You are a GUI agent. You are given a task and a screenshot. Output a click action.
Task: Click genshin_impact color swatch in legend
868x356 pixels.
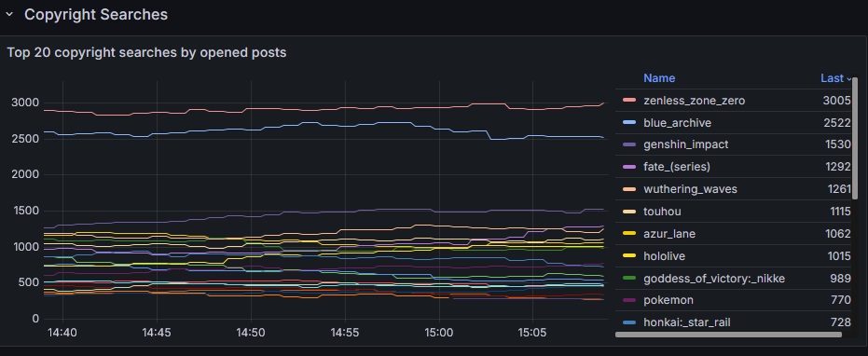(x=628, y=144)
